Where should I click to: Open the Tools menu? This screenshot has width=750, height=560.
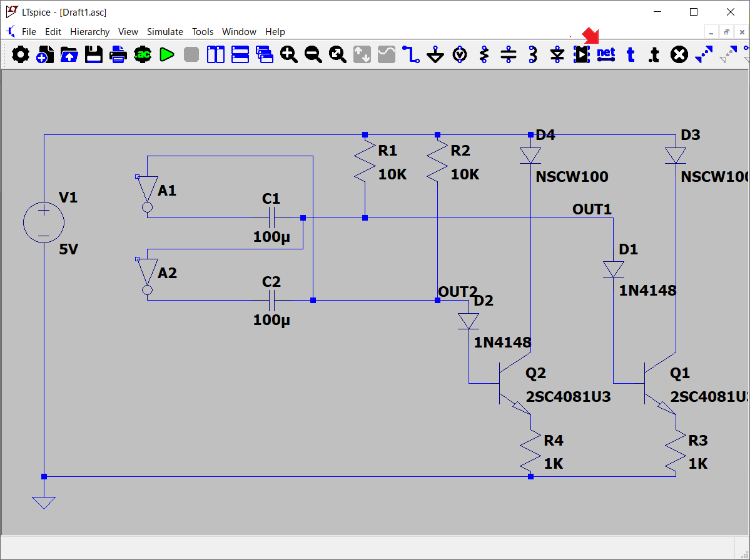tap(203, 32)
